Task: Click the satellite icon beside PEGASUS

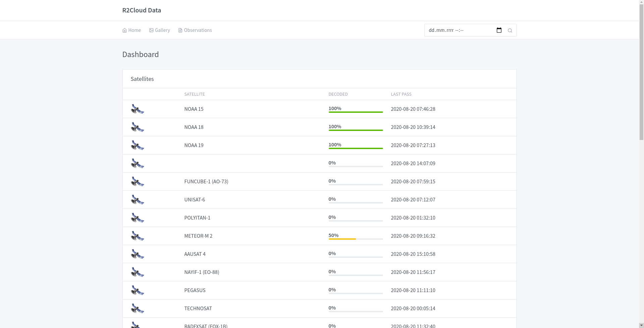Action: pyautogui.click(x=138, y=290)
